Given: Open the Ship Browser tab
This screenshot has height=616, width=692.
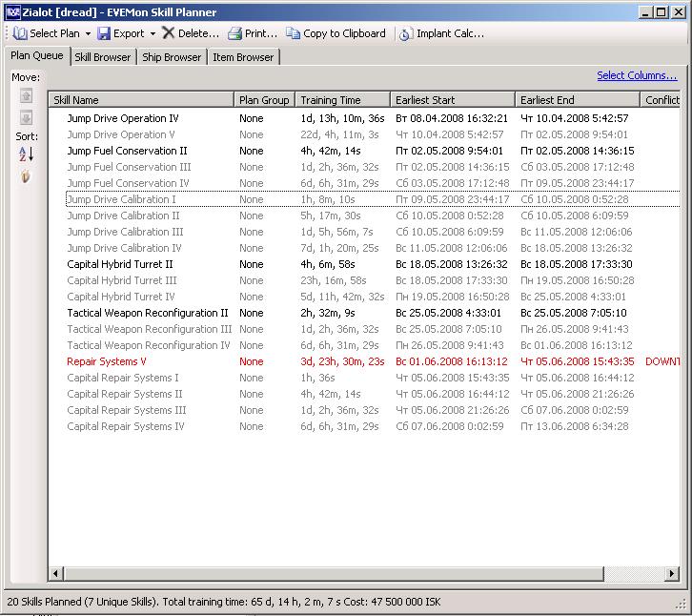Looking at the screenshot, I should 172,57.
